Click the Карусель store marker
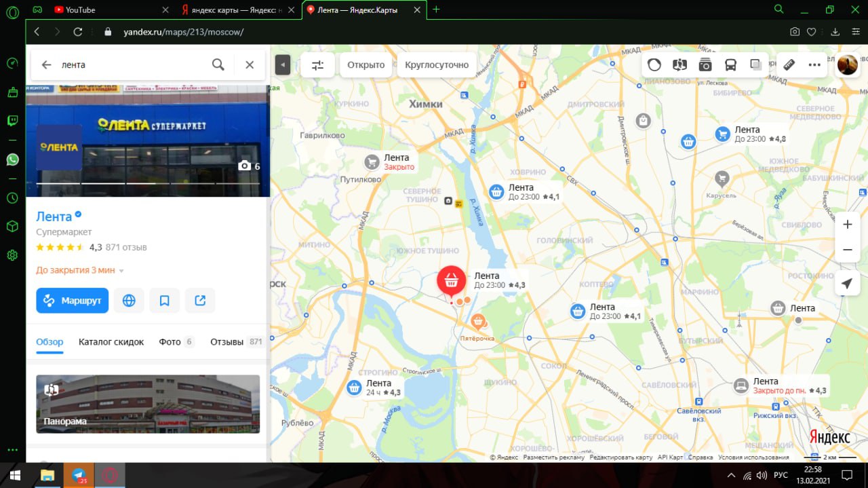Viewport: 868px width, 488px height. 722,179
